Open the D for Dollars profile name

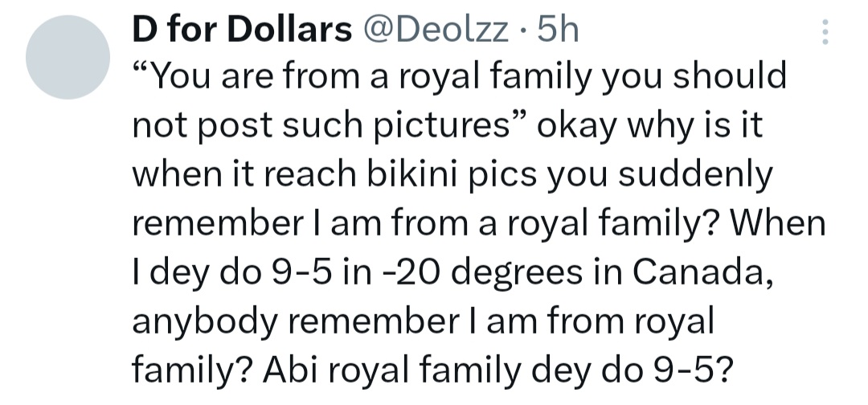(241, 31)
